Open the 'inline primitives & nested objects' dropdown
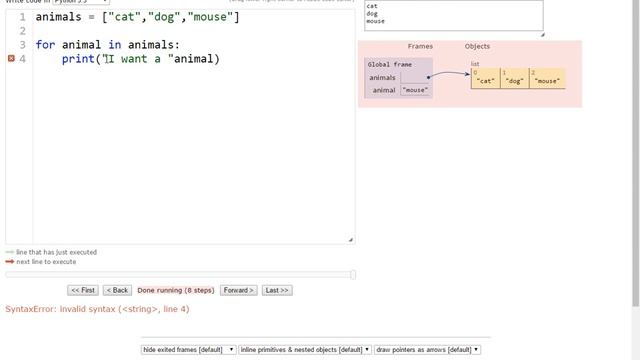The height and width of the screenshot is (360, 640). click(x=305, y=350)
